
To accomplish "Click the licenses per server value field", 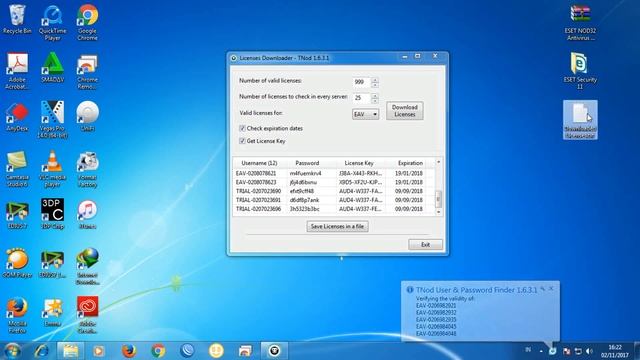I will point(361,98).
